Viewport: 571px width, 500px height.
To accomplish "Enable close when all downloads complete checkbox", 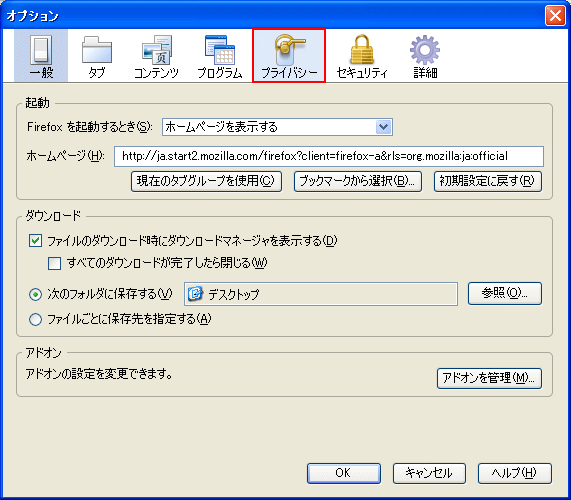I will (x=54, y=263).
